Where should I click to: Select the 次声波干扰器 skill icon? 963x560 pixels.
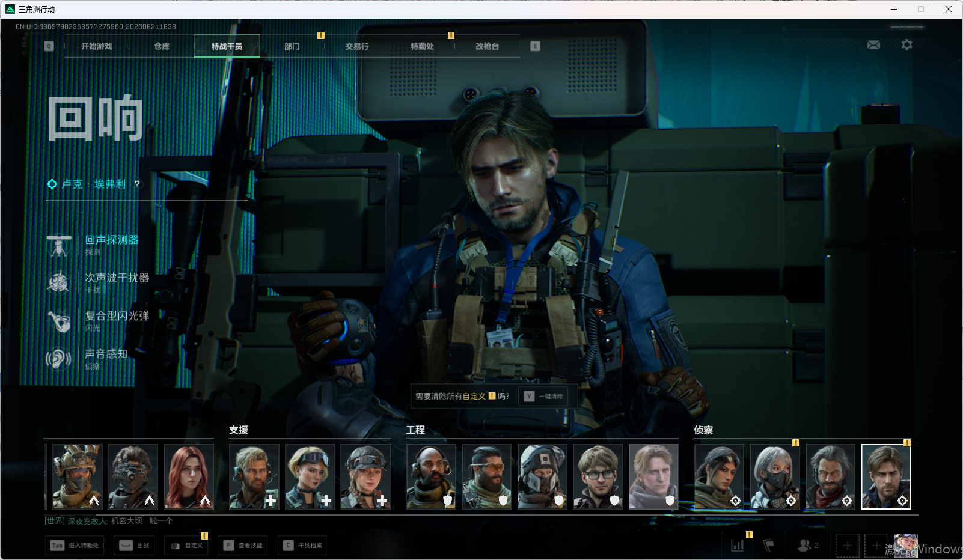[59, 283]
